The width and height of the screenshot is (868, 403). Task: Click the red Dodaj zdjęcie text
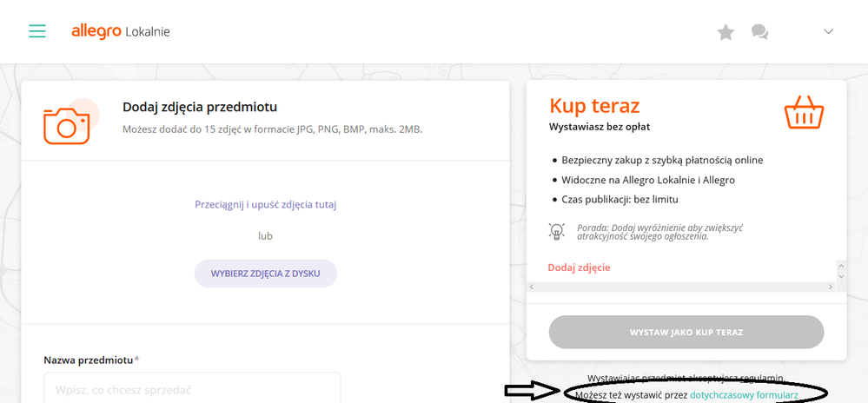(579, 268)
